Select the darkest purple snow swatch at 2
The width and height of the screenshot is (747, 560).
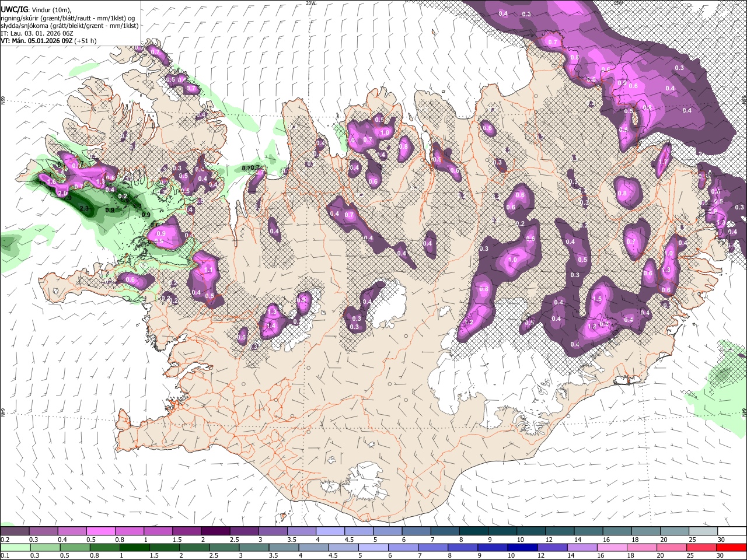215,531
